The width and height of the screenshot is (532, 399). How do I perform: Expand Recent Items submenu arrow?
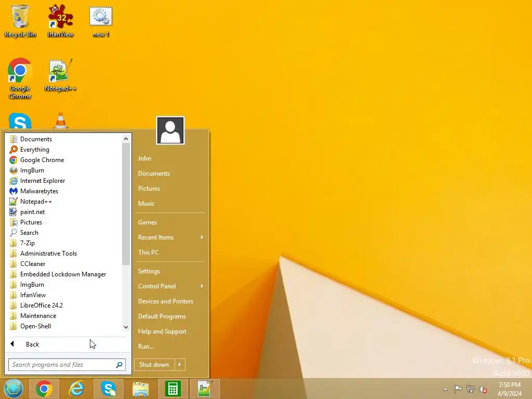pos(202,237)
